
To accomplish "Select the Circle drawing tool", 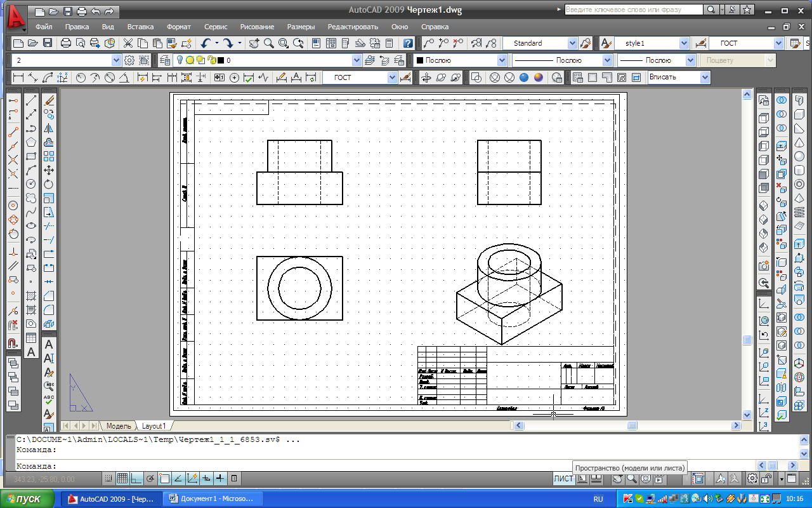I will tap(30, 184).
